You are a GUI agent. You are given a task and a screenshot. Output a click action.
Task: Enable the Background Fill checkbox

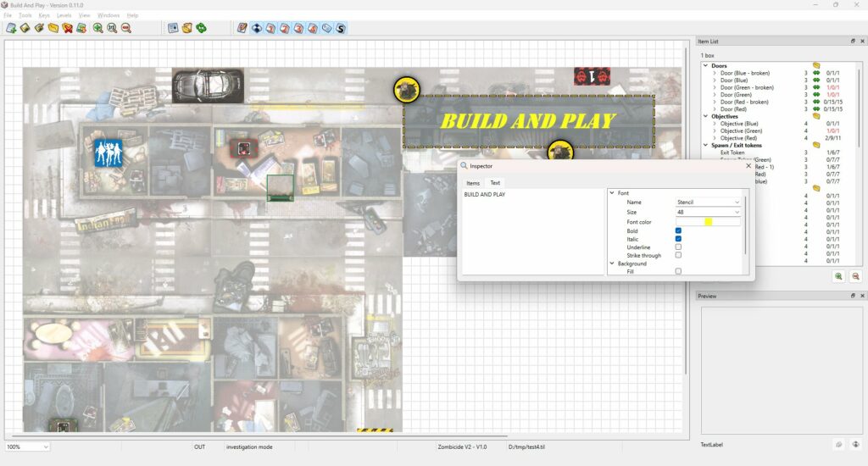pyautogui.click(x=678, y=271)
